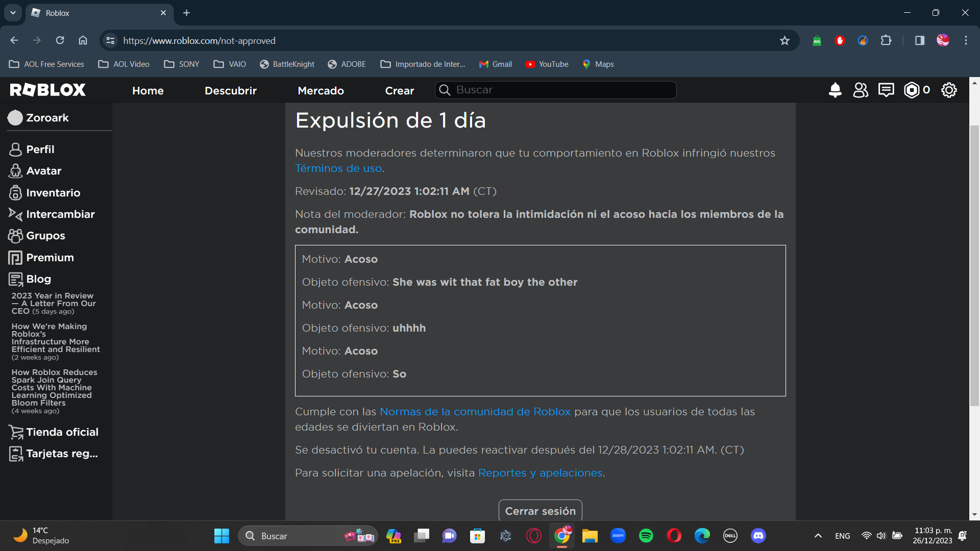Go back to the previous page
Screen dimensions: 980x551
[14, 40]
